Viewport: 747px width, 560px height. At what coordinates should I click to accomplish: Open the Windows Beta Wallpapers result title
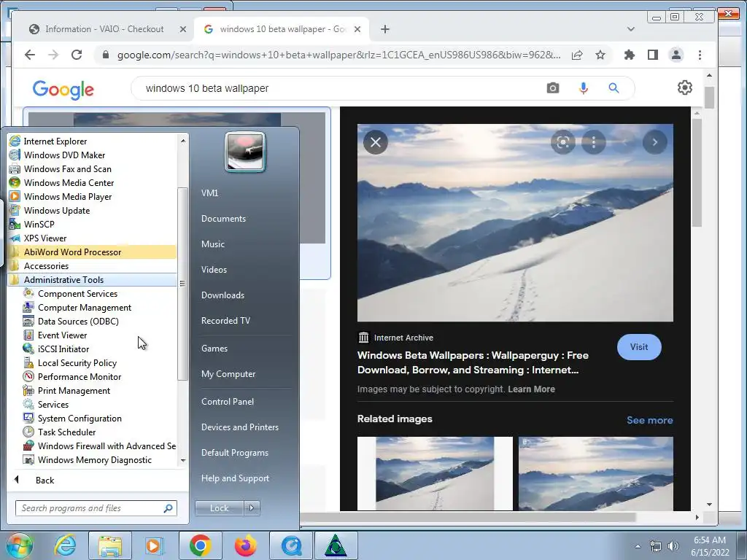(x=473, y=362)
